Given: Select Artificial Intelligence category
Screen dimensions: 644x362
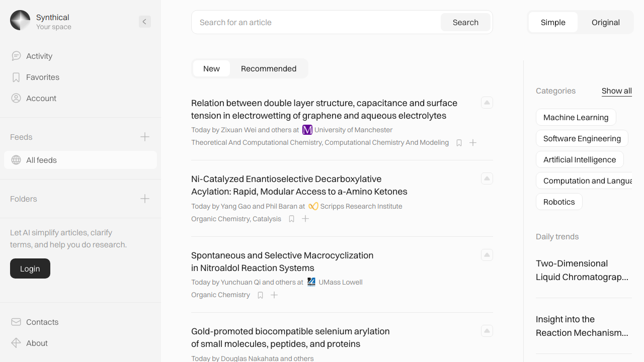Looking at the screenshot, I should coord(580,159).
